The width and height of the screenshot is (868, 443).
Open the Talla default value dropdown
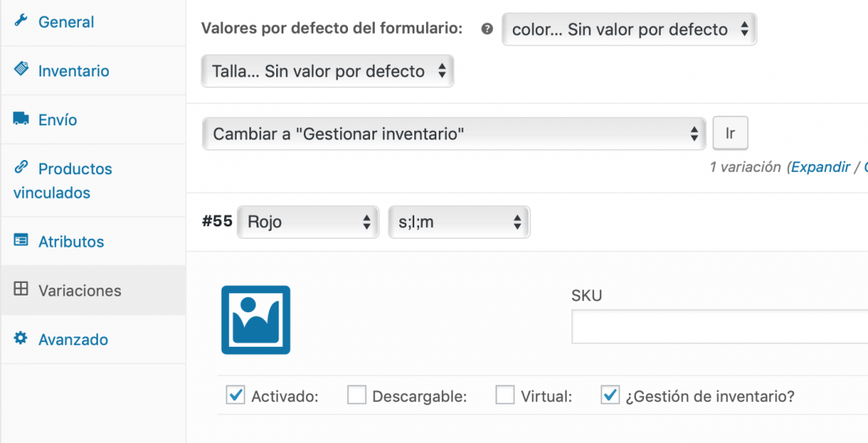327,71
